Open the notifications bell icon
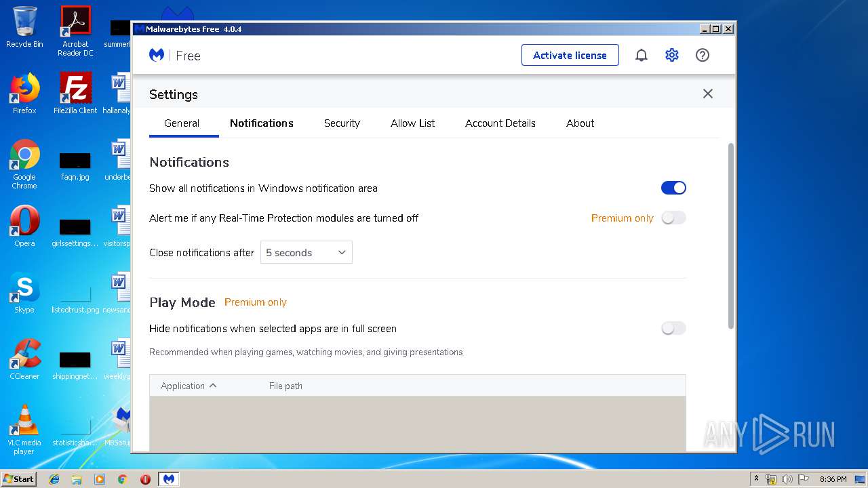868x488 pixels. [641, 56]
